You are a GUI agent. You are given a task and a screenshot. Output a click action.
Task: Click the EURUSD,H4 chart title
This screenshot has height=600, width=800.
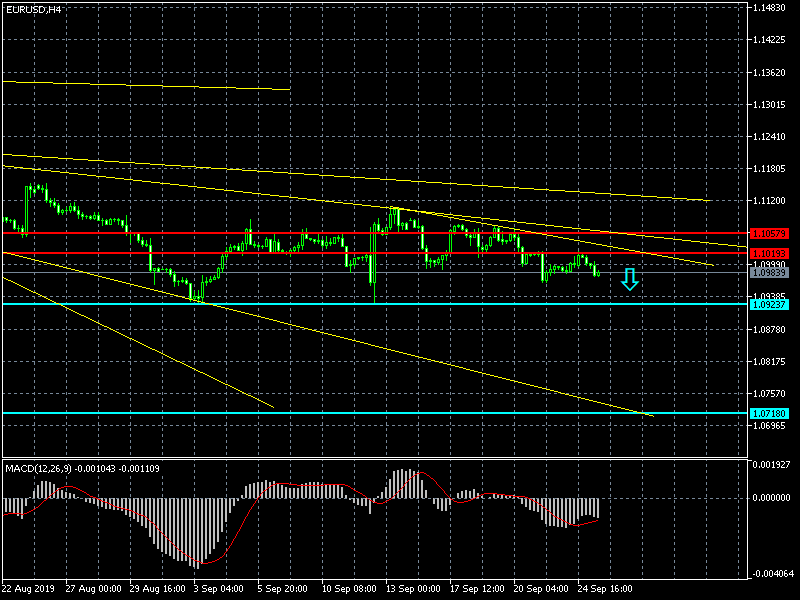(33, 9)
